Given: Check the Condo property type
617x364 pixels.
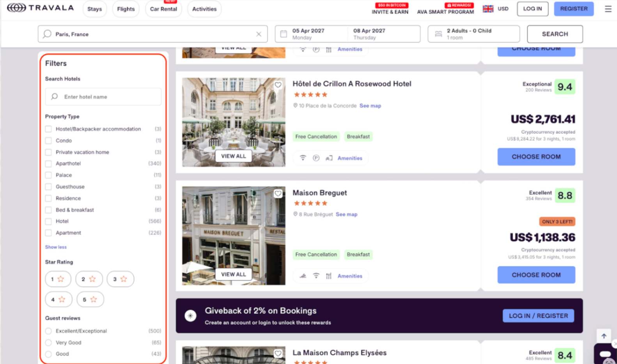Looking at the screenshot, I should pyautogui.click(x=48, y=141).
